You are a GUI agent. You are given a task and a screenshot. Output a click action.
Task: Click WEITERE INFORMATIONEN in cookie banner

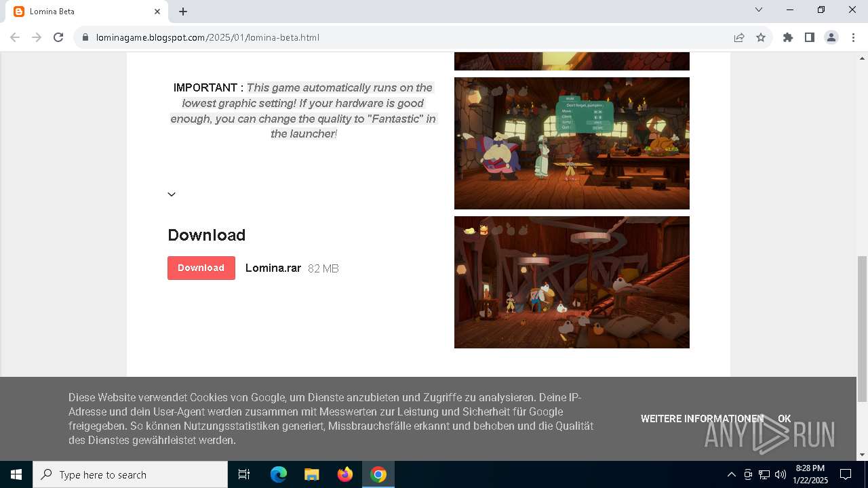(x=702, y=419)
